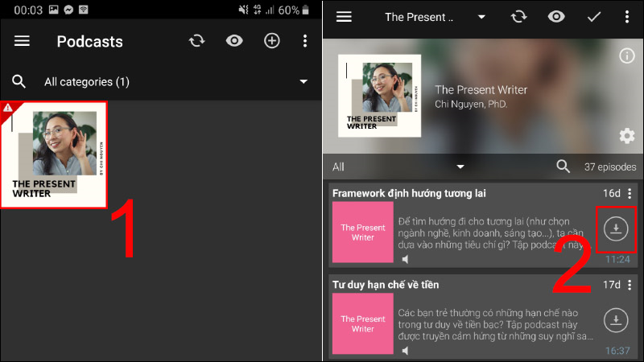This screenshot has width=644, height=362.
Task: Toggle eye icon in episode list toolbar
Action: (555, 17)
